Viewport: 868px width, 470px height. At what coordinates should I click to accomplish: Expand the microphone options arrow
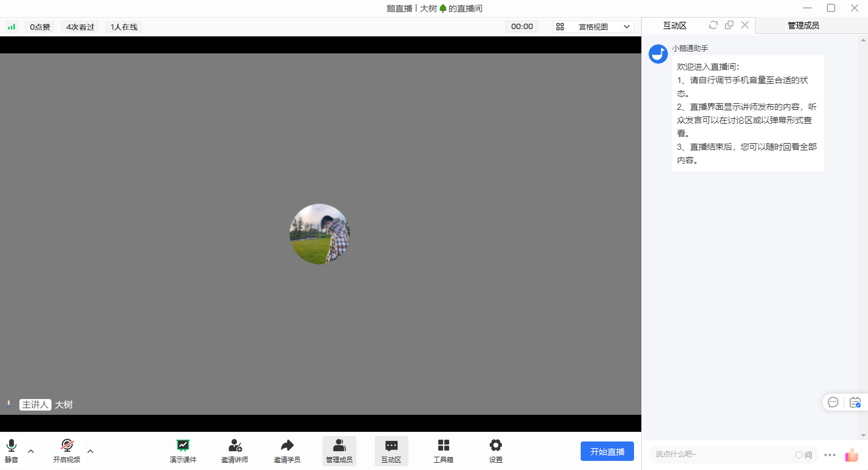pyautogui.click(x=31, y=451)
